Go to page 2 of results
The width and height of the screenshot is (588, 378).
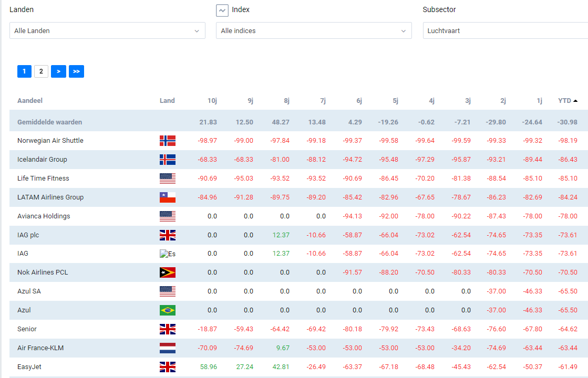pos(42,71)
